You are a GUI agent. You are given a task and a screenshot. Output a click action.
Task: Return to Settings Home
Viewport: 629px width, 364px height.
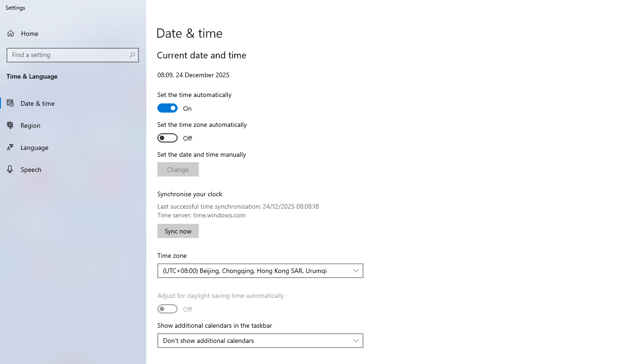[x=29, y=34]
